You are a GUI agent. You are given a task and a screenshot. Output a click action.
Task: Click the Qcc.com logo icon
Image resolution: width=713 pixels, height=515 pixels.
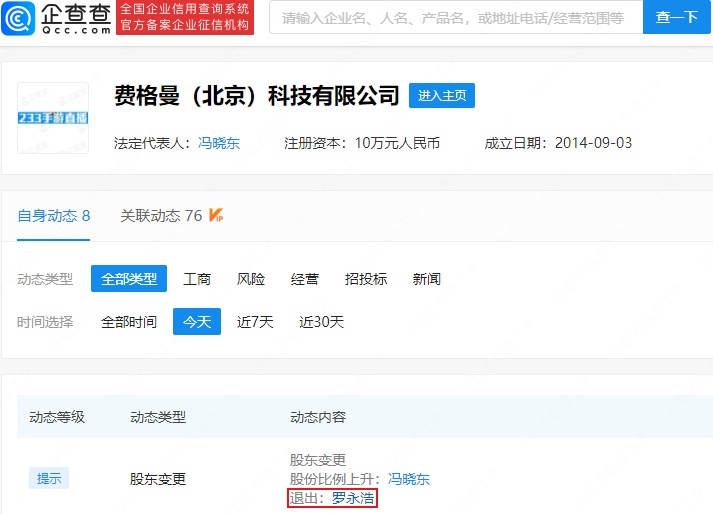(x=18, y=18)
